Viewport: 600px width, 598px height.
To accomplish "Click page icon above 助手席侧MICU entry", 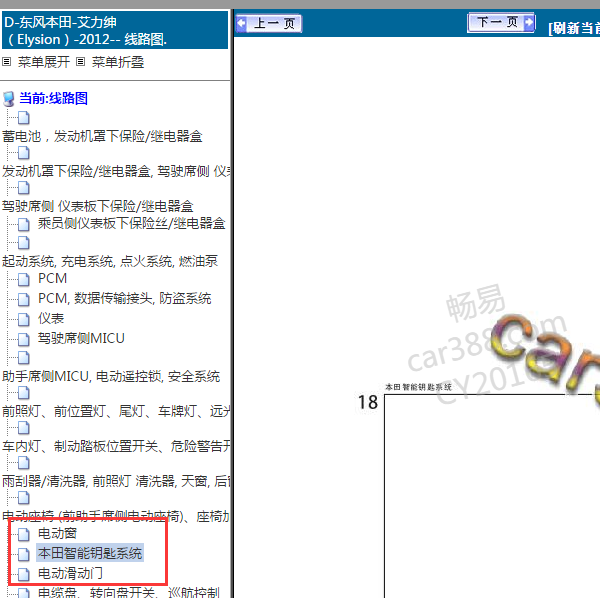I will point(23,358).
